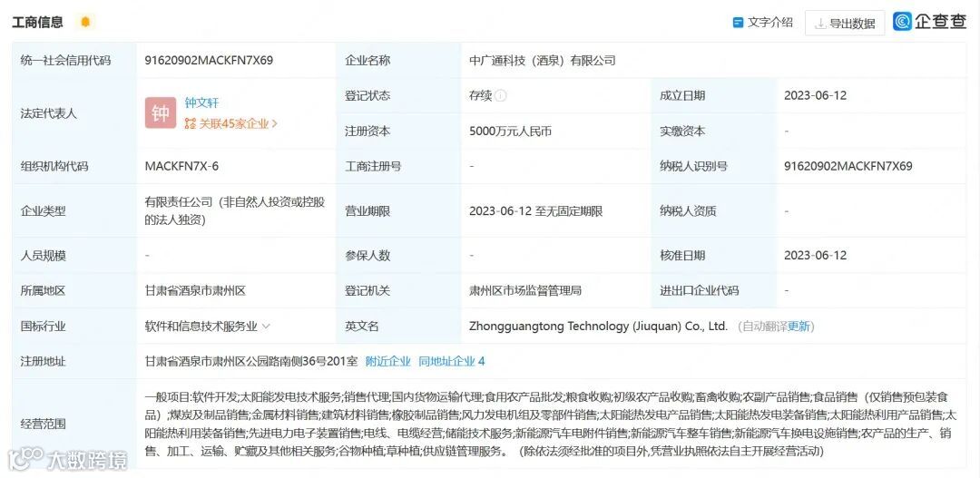The width and height of the screenshot is (980, 478).
Task: Click the 工商注册号 label cell
Action: (x=398, y=166)
